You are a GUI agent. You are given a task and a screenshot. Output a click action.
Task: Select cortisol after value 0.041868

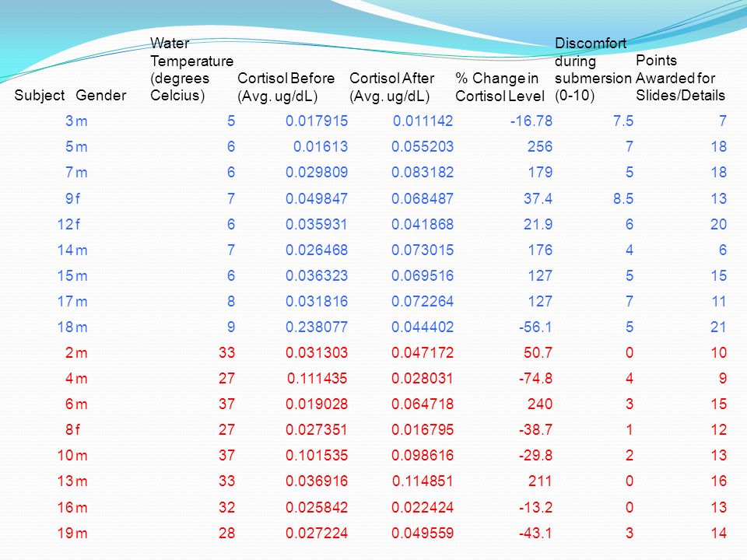[423, 224]
